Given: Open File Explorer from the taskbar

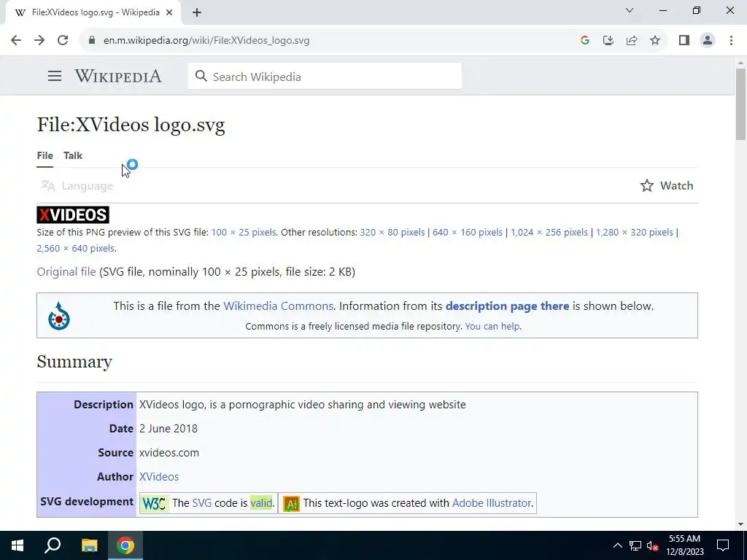Looking at the screenshot, I should (89, 545).
